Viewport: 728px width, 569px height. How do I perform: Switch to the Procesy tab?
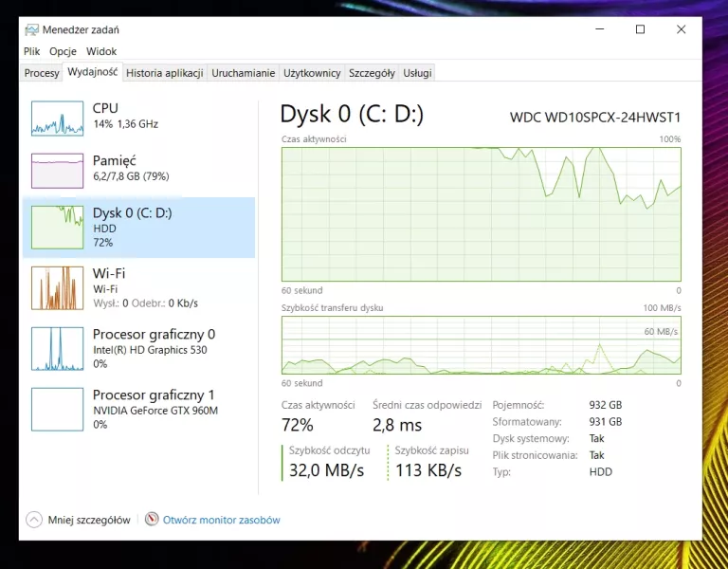[x=42, y=73]
